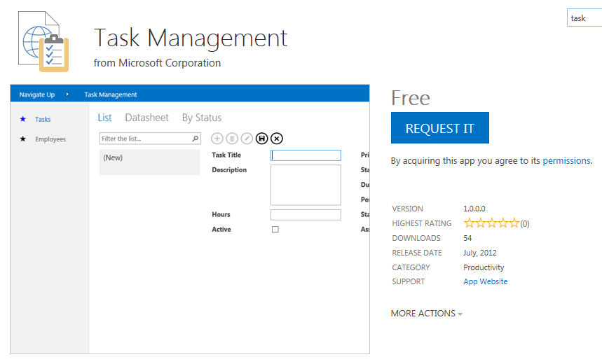Open Employees in the left navigation

pos(50,139)
